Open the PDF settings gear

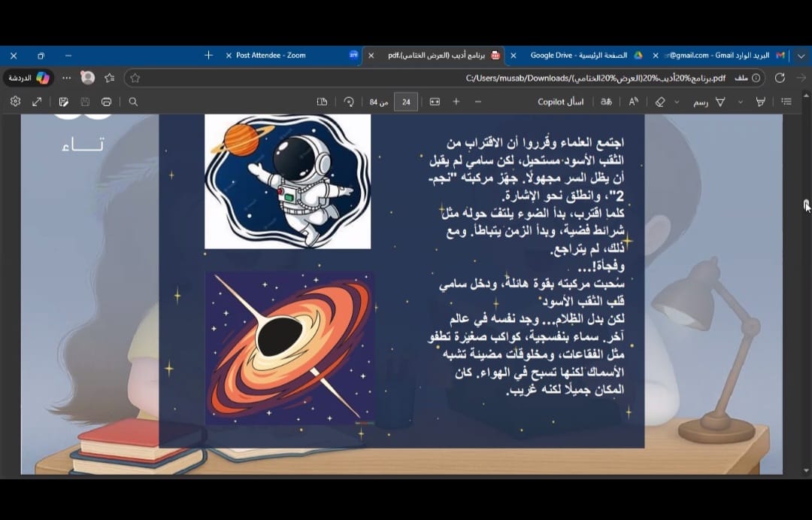pos(15,102)
